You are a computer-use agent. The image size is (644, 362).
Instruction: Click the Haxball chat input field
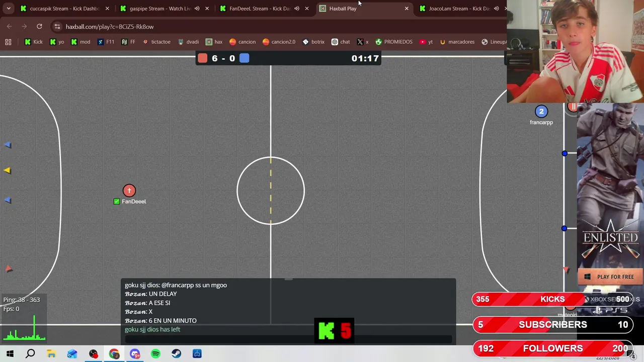(x=288, y=339)
